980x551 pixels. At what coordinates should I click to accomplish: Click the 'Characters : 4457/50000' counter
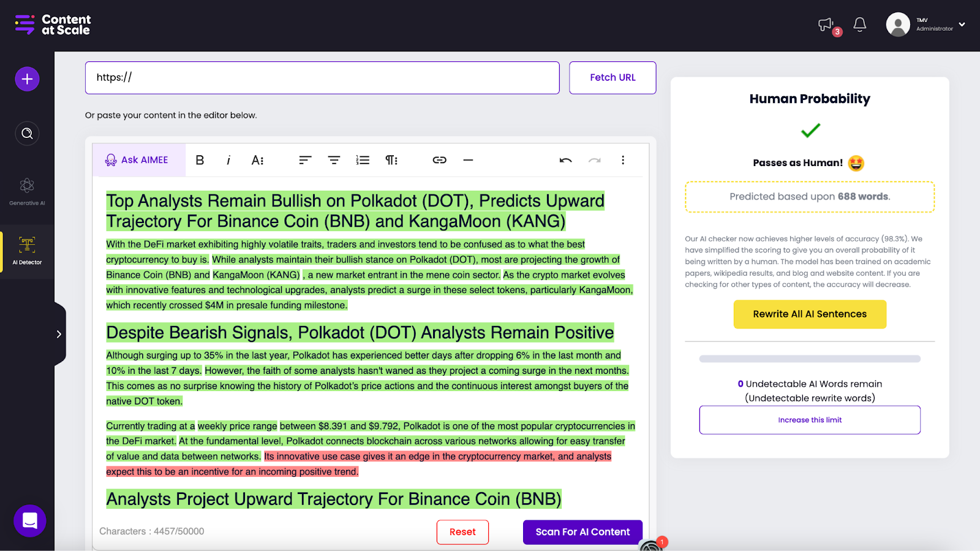[x=152, y=531]
